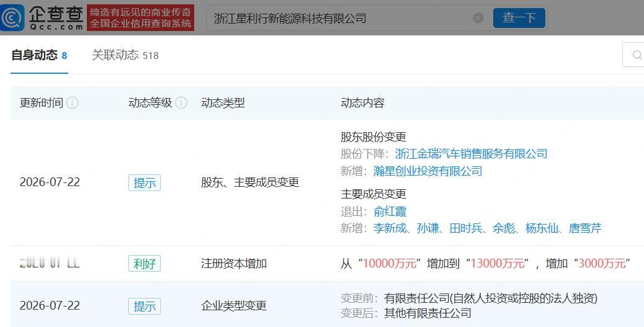The width and height of the screenshot is (644, 327).
Task: Click the green 利好 tag
Action: coord(145,263)
